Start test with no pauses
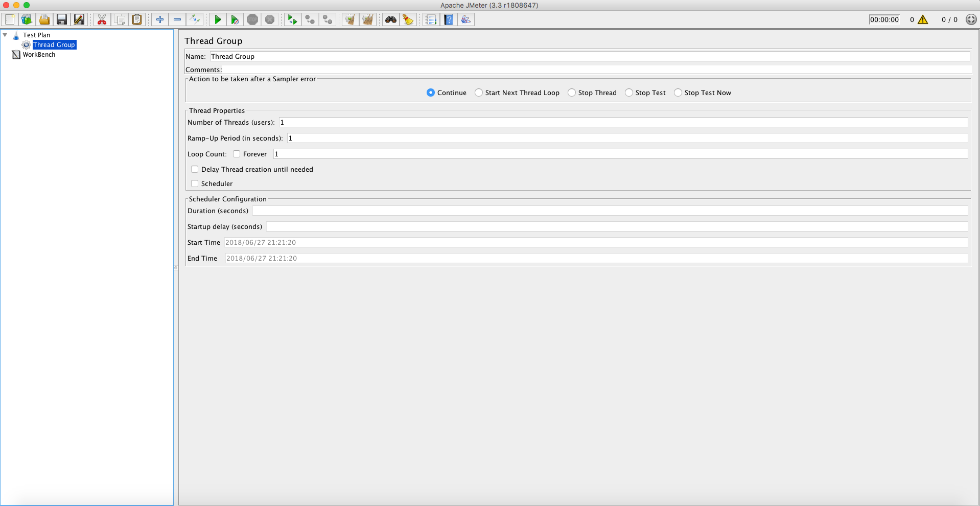 [x=235, y=19]
